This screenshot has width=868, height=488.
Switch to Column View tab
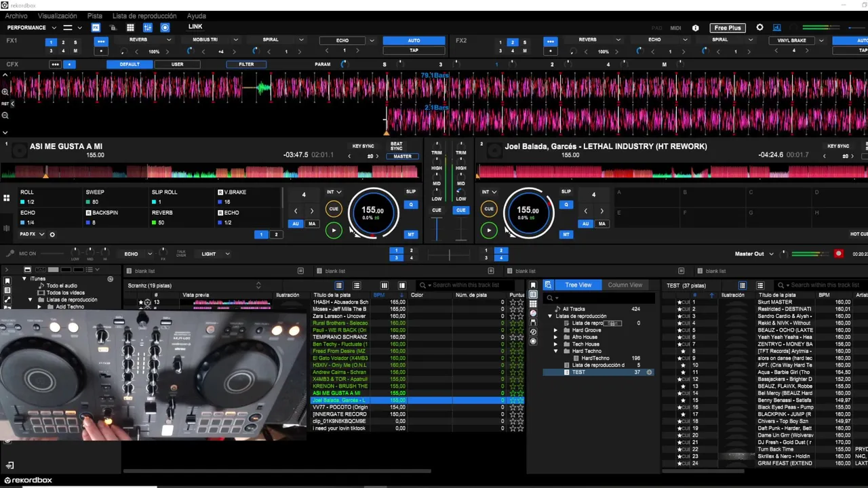tap(625, 285)
